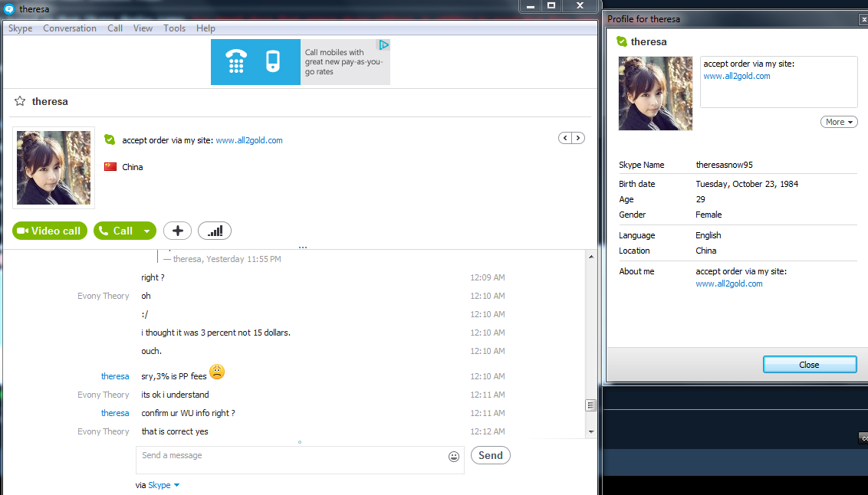Screen dimensions: 868x495
Task: Click the worried emoticon in theresa's message
Action: click(217, 372)
